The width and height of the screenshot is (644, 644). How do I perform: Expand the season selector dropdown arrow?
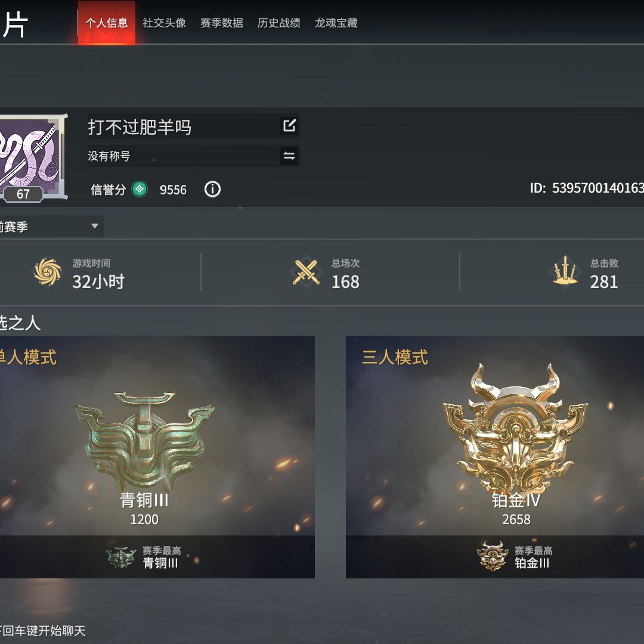click(94, 226)
